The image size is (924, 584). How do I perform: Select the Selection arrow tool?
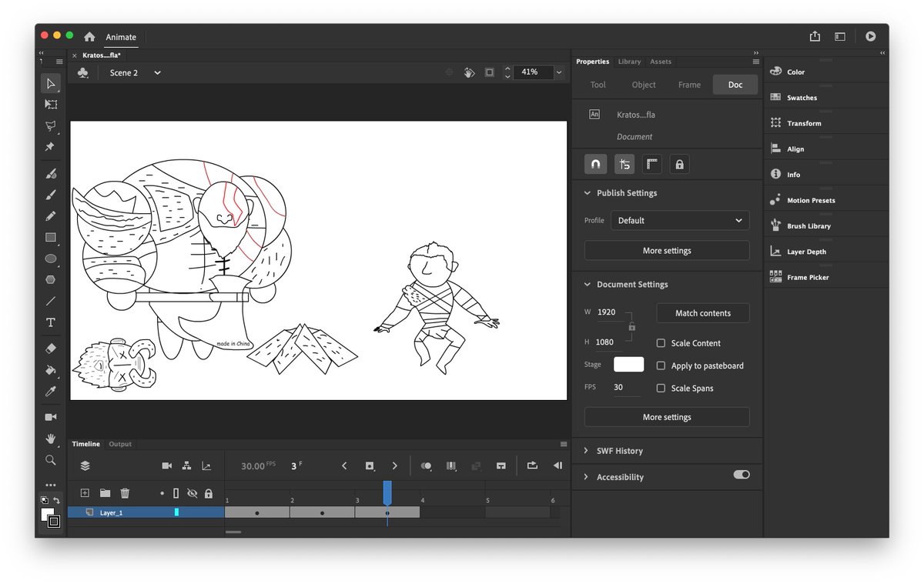(x=51, y=83)
